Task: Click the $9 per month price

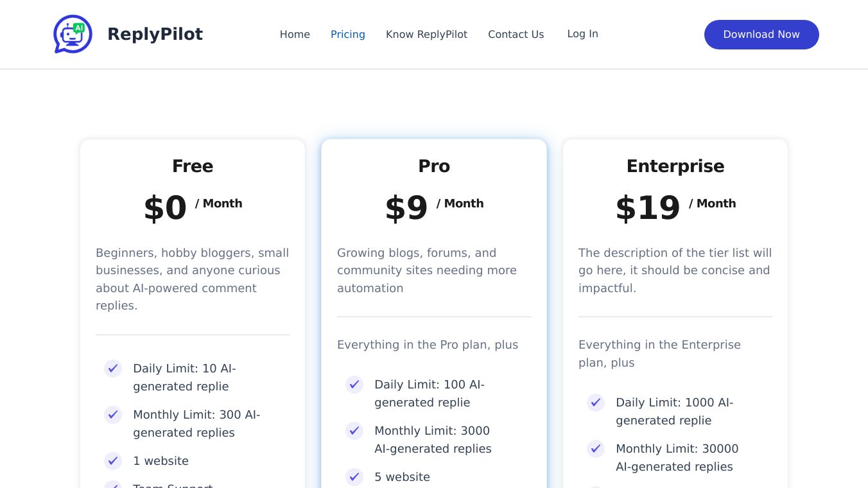Action: coord(406,208)
